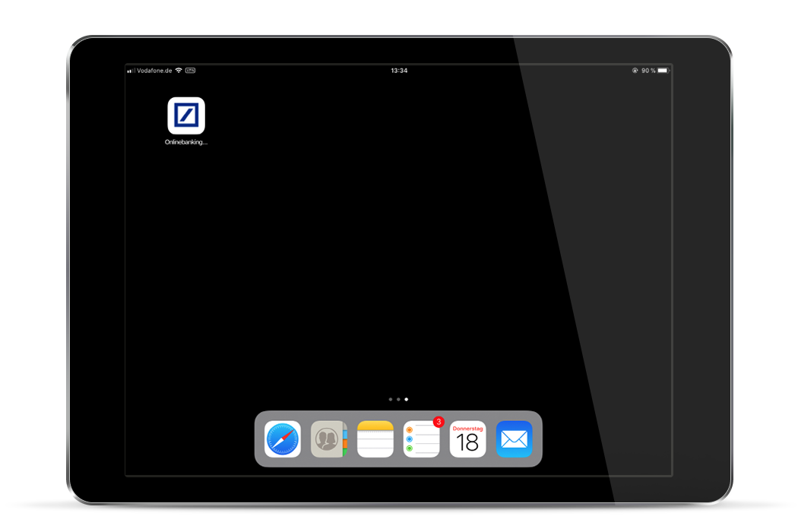The height and width of the screenshot is (532, 798).
Task: Tap the 13:34 clock in status bar
Action: point(399,70)
